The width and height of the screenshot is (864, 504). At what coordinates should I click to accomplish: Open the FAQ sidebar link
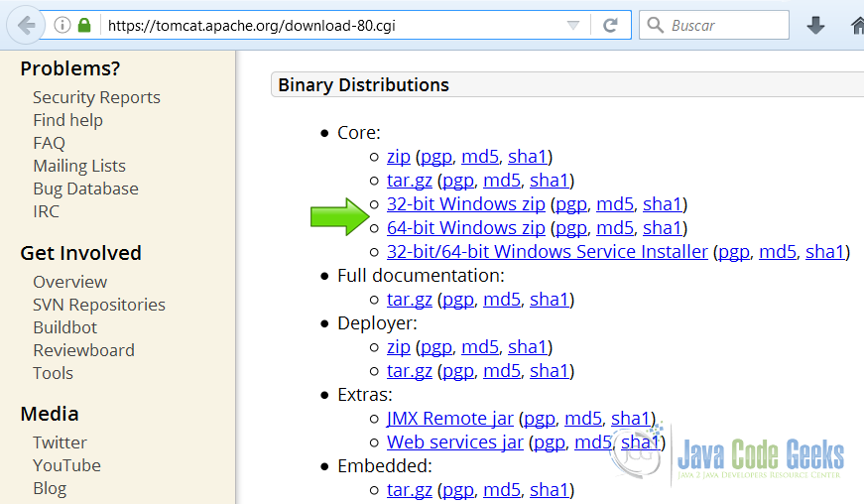click(x=49, y=143)
